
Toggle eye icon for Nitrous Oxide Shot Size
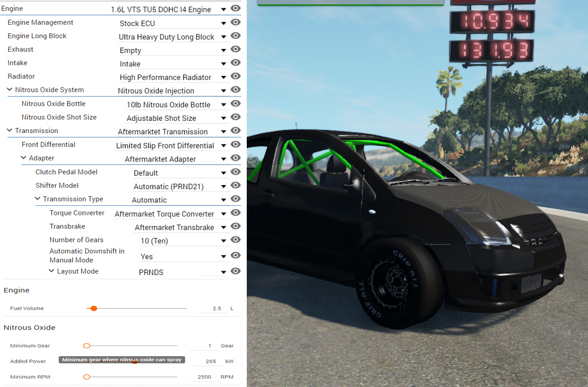pos(236,117)
